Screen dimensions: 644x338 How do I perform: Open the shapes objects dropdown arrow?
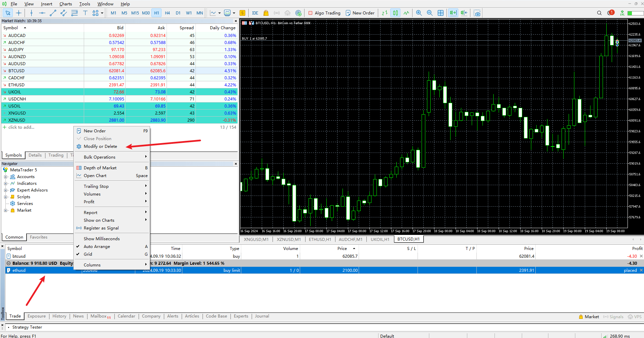[102, 13]
